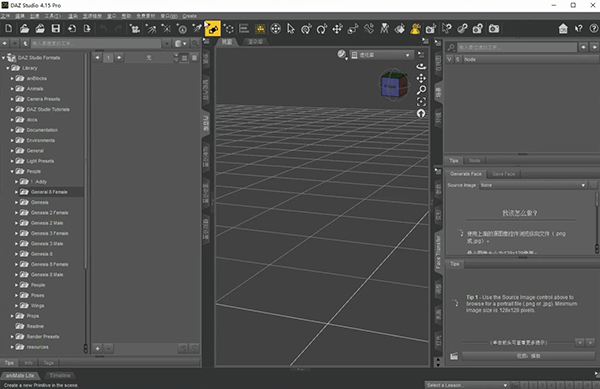Expand the Props folder
Screen dimensions: 600x389
tap(12, 316)
